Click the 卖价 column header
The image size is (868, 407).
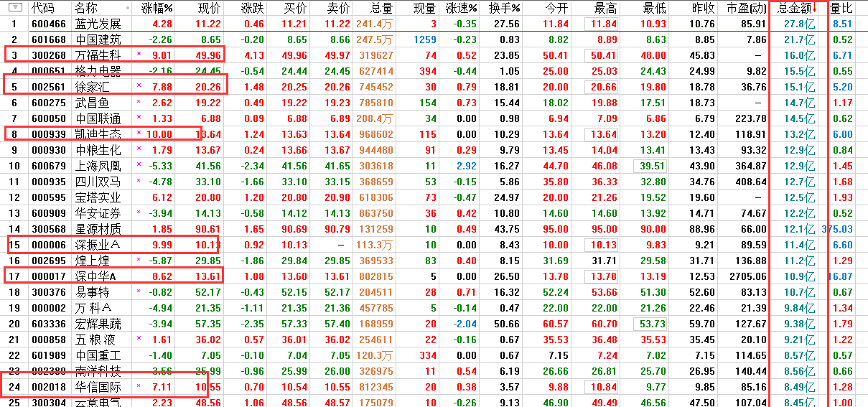click(338, 8)
